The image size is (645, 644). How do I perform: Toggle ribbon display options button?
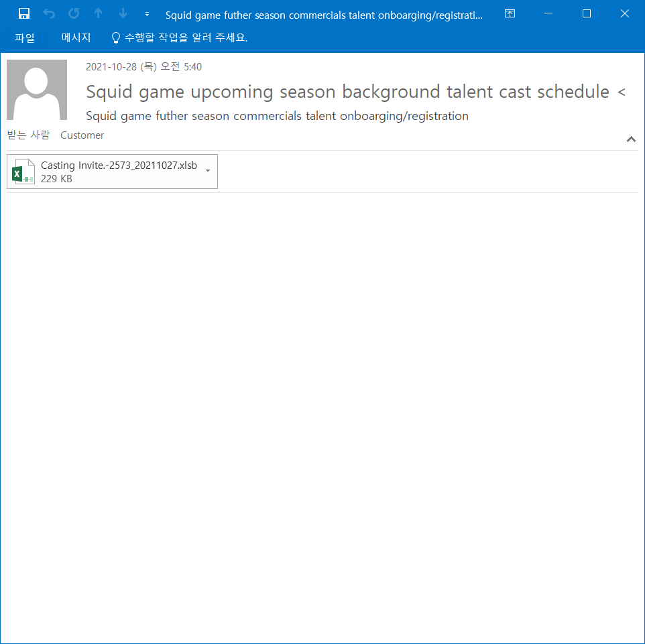(x=510, y=13)
